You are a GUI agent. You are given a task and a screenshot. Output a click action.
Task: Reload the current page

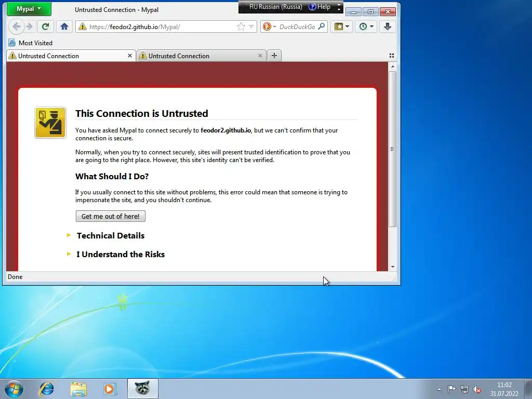[x=45, y=26]
